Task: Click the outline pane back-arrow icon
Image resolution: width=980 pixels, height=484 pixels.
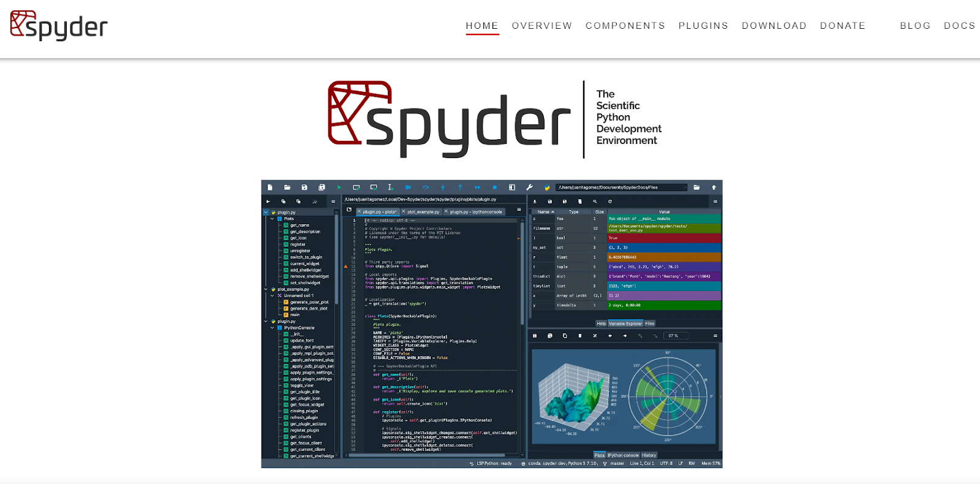Action: (268, 202)
